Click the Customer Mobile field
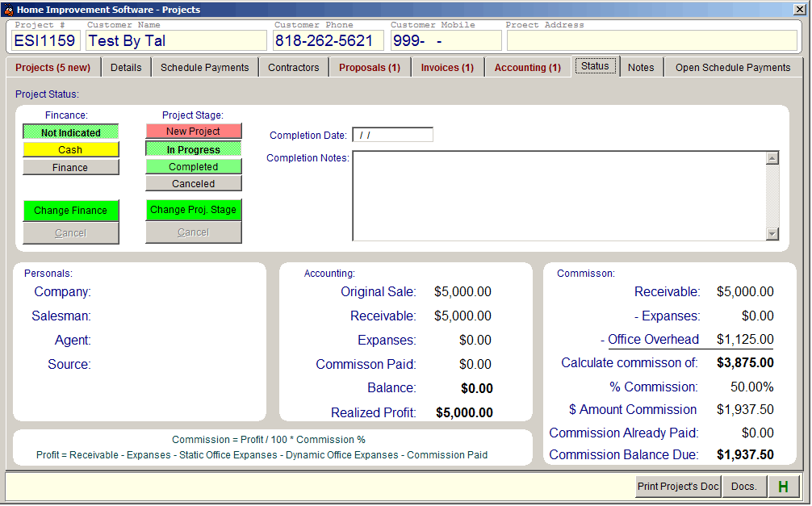Viewport: 812px width, 506px height. 446,40
